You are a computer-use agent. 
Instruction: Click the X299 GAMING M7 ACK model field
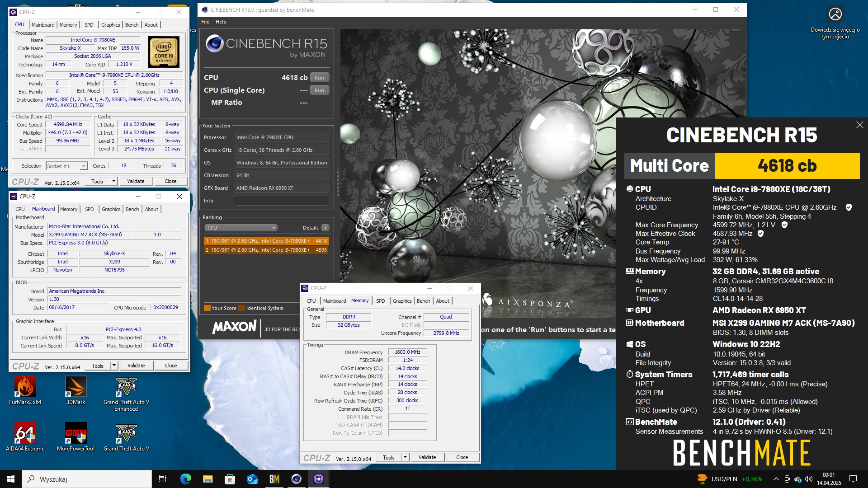[x=90, y=235]
